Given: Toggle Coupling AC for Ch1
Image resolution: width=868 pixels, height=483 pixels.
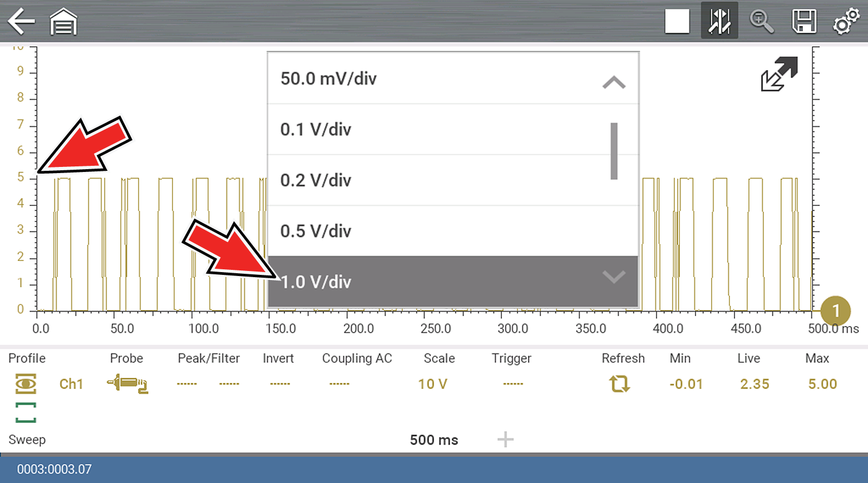Looking at the screenshot, I should coord(339,384).
